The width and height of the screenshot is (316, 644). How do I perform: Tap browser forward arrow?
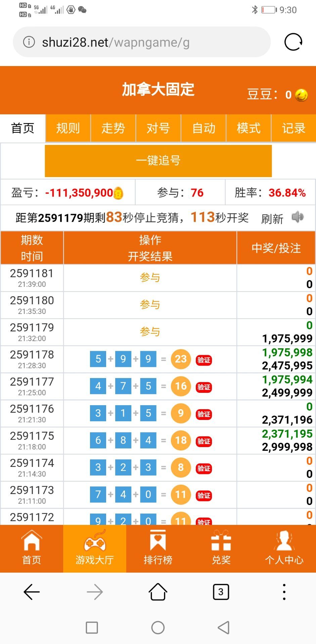tap(95, 592)
